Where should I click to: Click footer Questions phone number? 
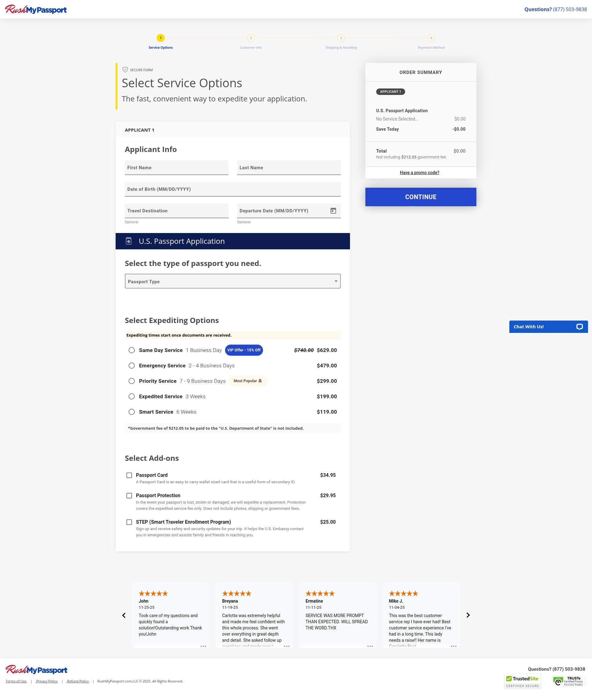click(x=569, y=669)
